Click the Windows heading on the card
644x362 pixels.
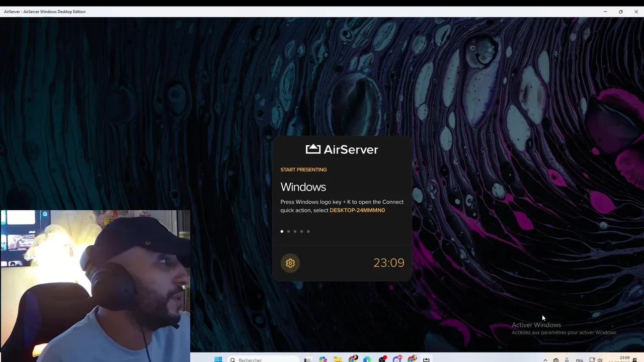[303, 187]
